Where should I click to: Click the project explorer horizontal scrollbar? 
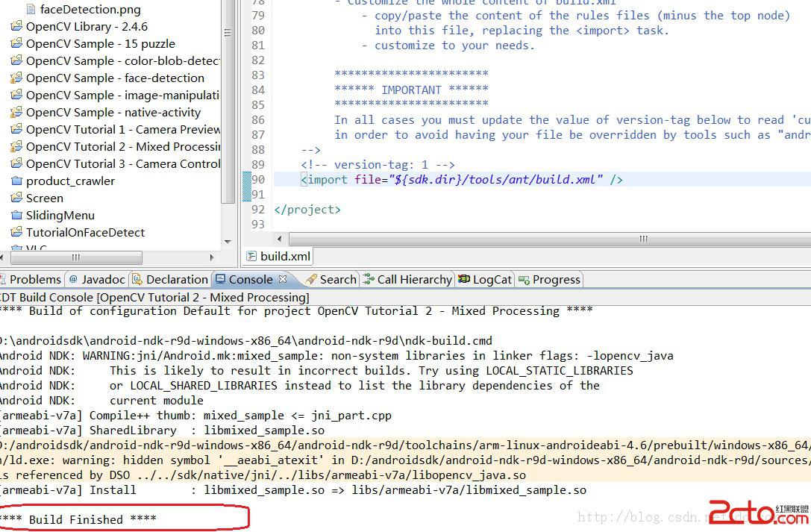point(75,257)
